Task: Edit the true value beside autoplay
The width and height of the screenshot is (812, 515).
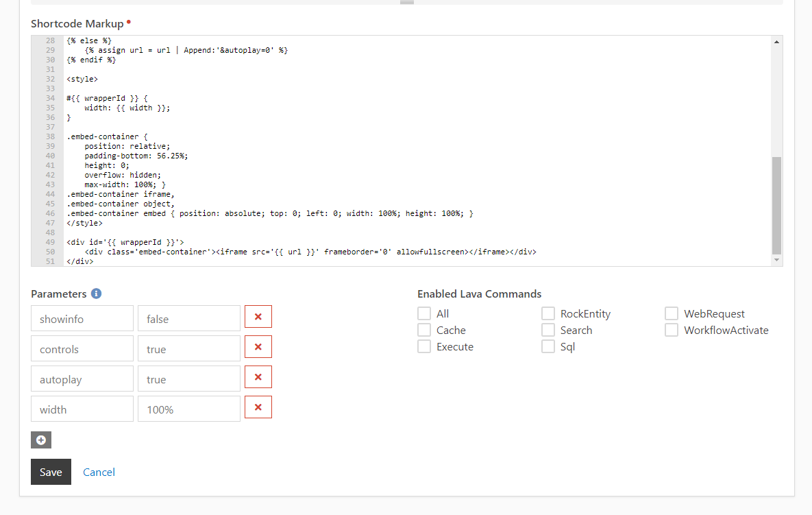Action: click(x=189, y=379)
